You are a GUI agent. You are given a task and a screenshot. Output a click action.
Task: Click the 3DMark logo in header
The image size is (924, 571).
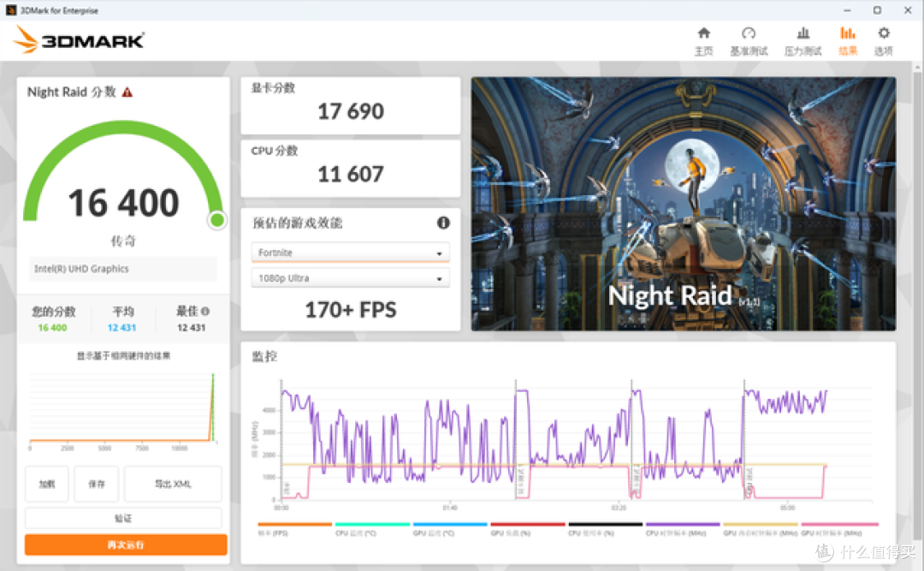point(79,40)
